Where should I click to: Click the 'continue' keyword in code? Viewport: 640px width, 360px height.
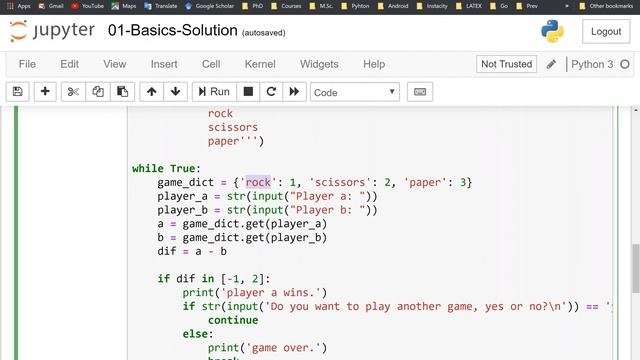click(233, 320)
